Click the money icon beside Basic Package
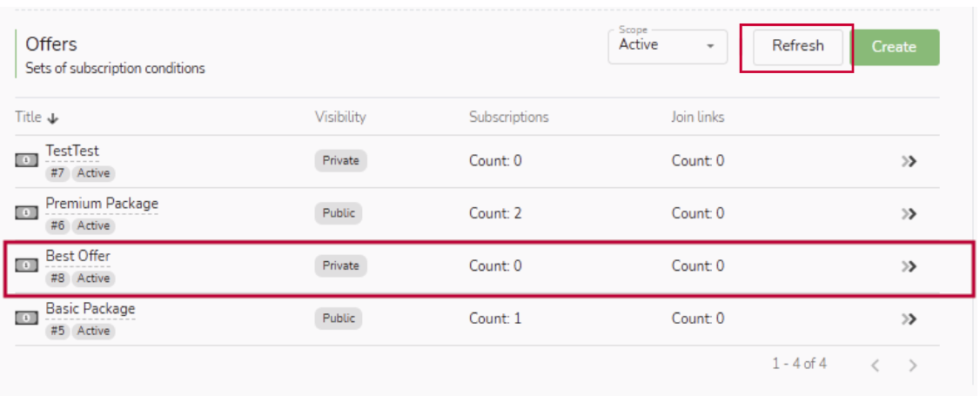Image resolution: width=980 pixels, height=396 pixels. pyautogui.click(x=26, y=319)
